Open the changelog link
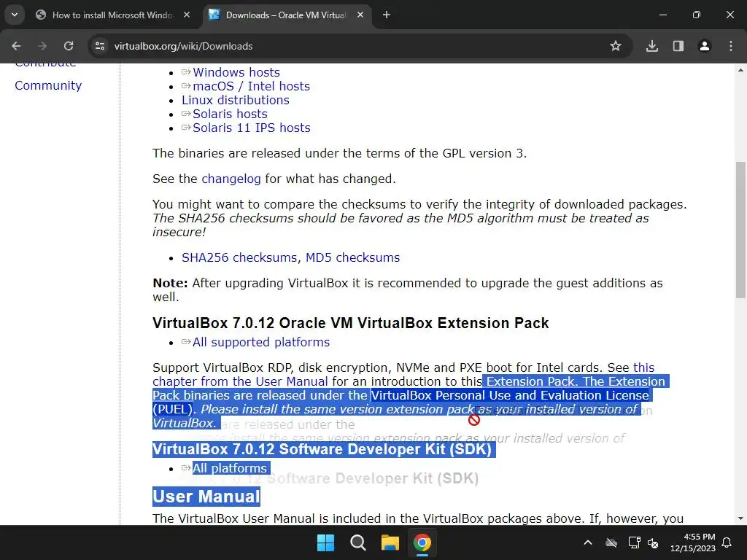The width and height of the screenshot is (747, 560). tap(231, 179)
